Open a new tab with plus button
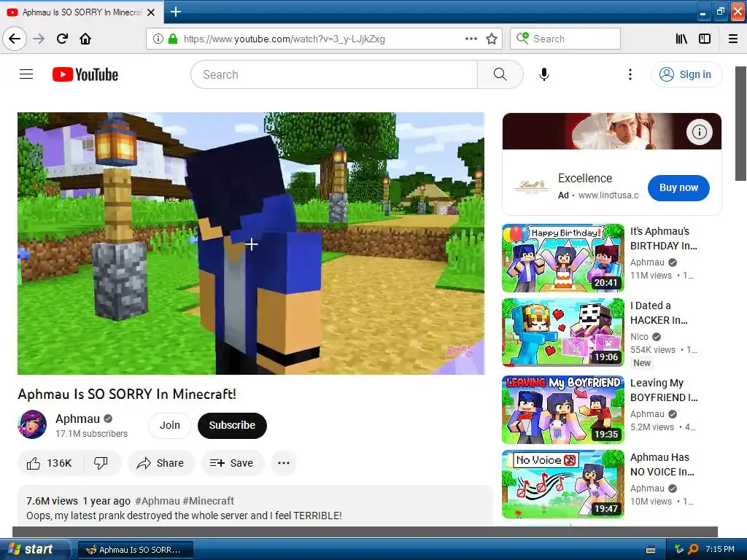The height and width of the screenshot is (560, 747). click(x=175, y=12)
